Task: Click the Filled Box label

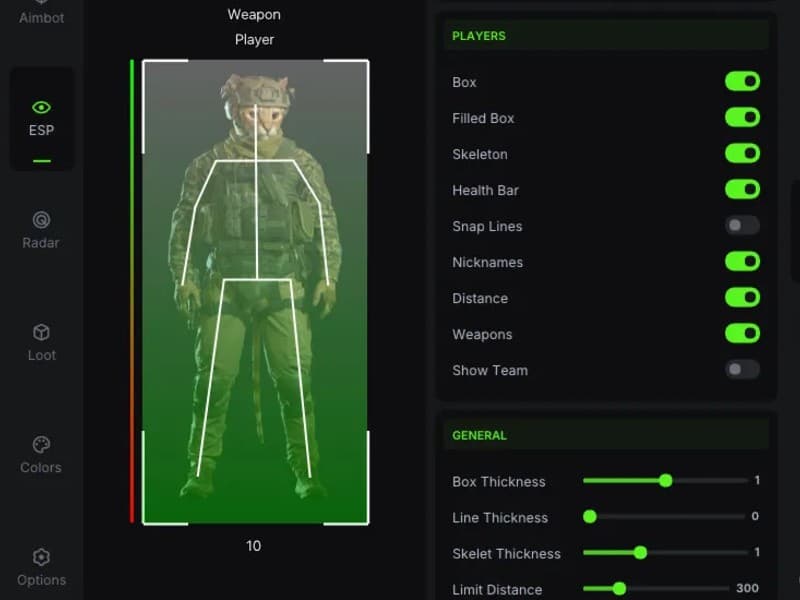Action: (x=483, y=118)
